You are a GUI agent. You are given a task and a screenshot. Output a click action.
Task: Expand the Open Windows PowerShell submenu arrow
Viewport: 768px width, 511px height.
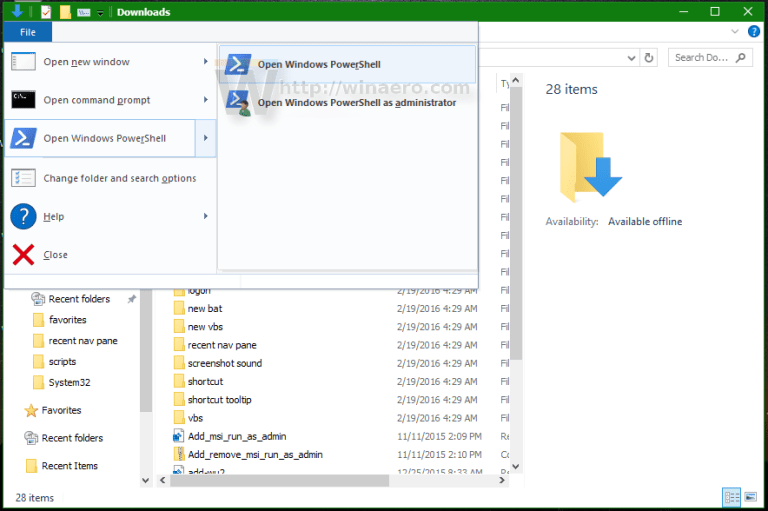tap(206, 138)
